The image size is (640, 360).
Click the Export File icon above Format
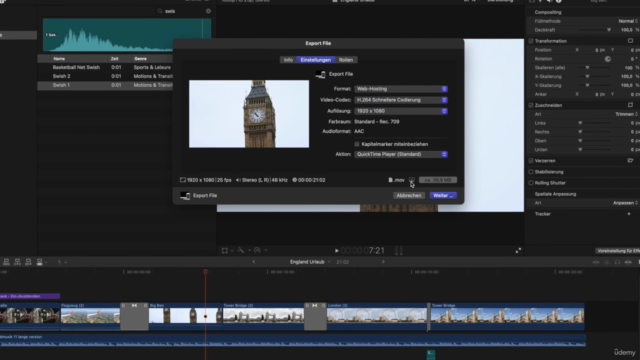[x=320, y=74]
